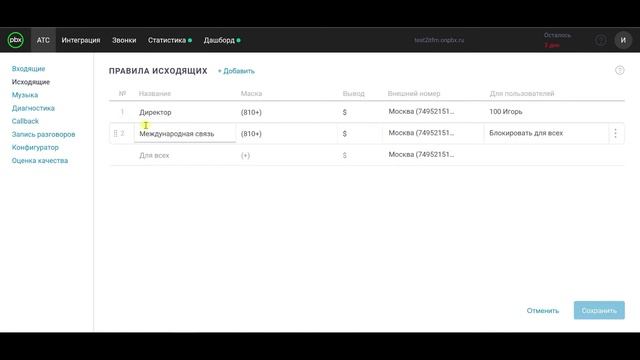Open Конфигуратор in sidebar
Viewport: 640px width, 360px height.
35,147
